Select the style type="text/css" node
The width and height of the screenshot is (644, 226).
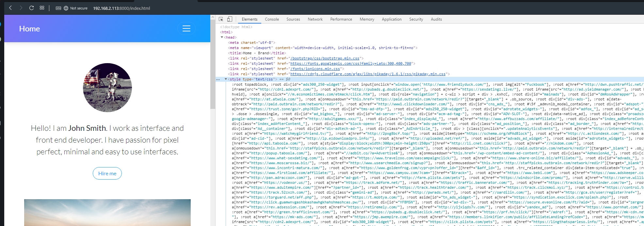(x=252, y=79)
